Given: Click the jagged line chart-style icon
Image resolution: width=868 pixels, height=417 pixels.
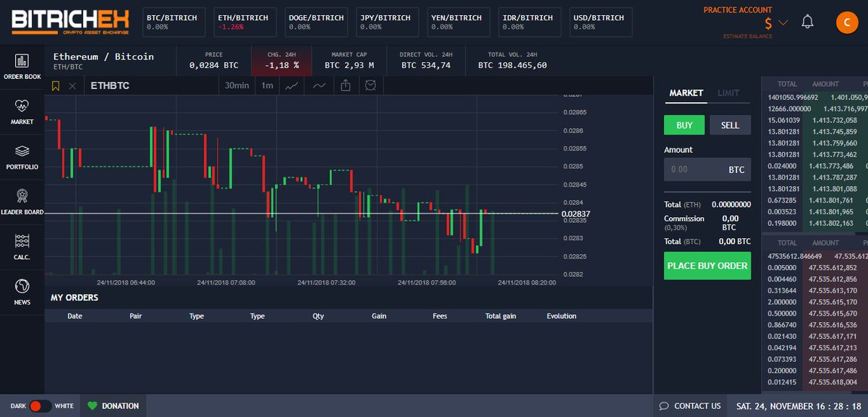Looking at the screenshot, I should point(292,85).
